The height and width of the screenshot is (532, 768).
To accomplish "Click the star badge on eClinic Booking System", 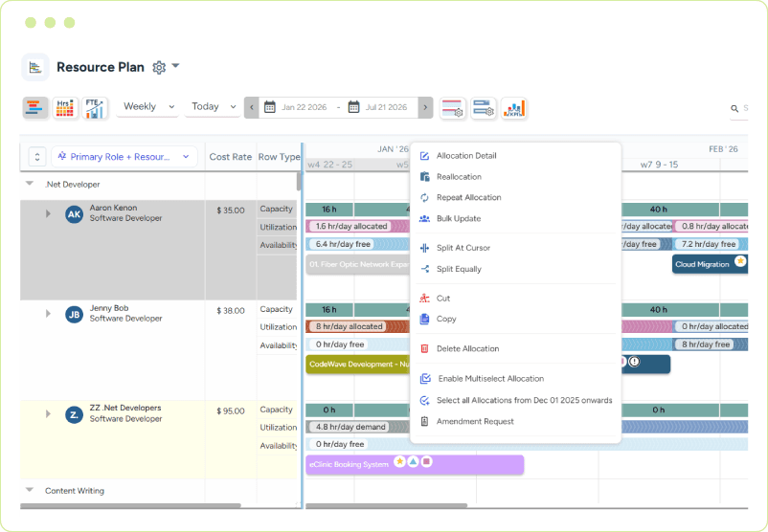I will pos(399,461).
